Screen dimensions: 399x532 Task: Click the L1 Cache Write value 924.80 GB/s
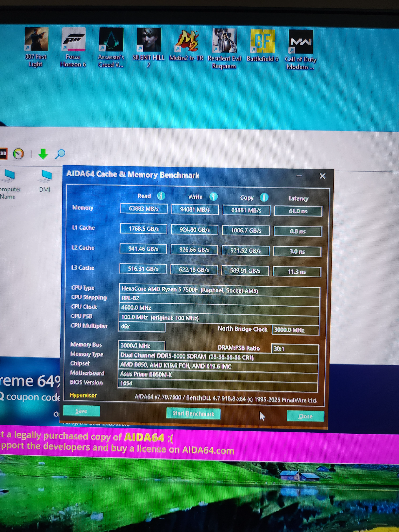195,230
